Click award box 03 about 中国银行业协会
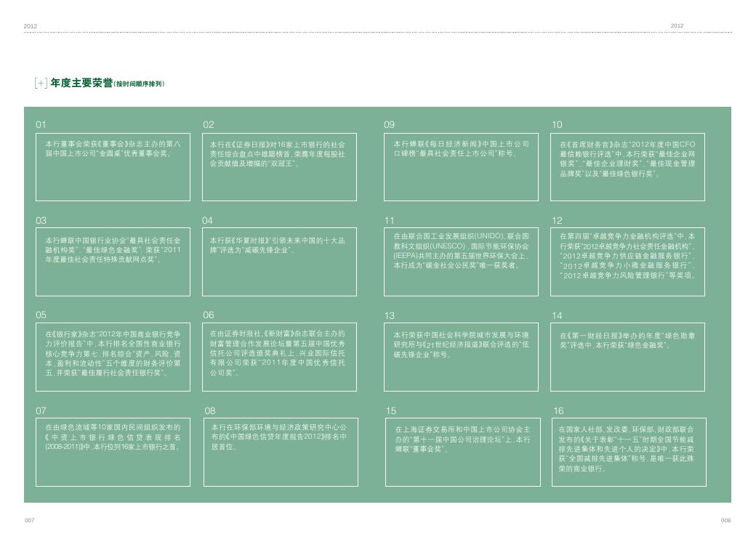The width and height of the screenshot is (756, 547). coord(113,262)
